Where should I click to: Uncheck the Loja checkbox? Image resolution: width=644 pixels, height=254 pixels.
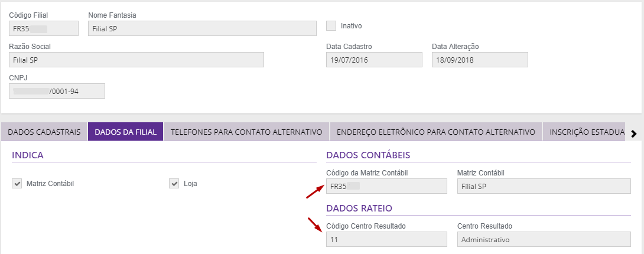point(174,184)
